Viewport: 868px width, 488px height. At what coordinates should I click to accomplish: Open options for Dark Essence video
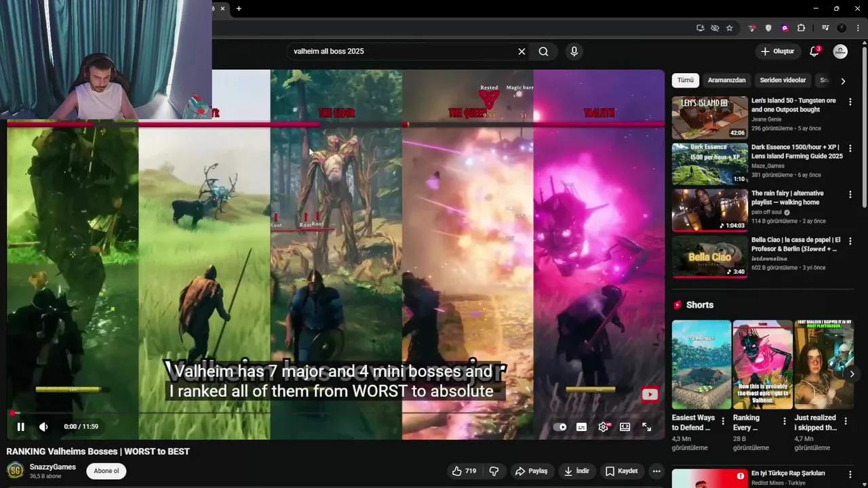pyautogui.click(x=850, y=148)
